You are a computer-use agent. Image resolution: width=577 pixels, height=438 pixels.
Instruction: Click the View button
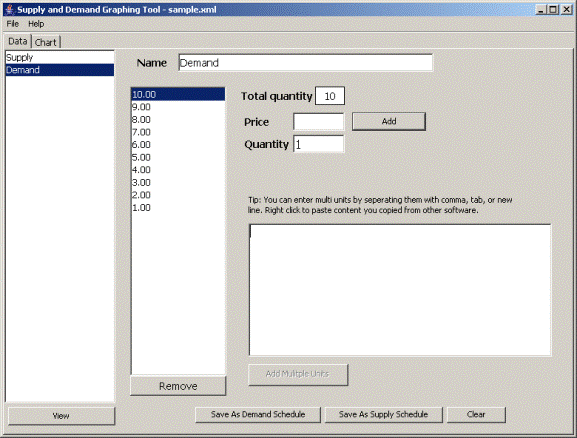[61, 416]
